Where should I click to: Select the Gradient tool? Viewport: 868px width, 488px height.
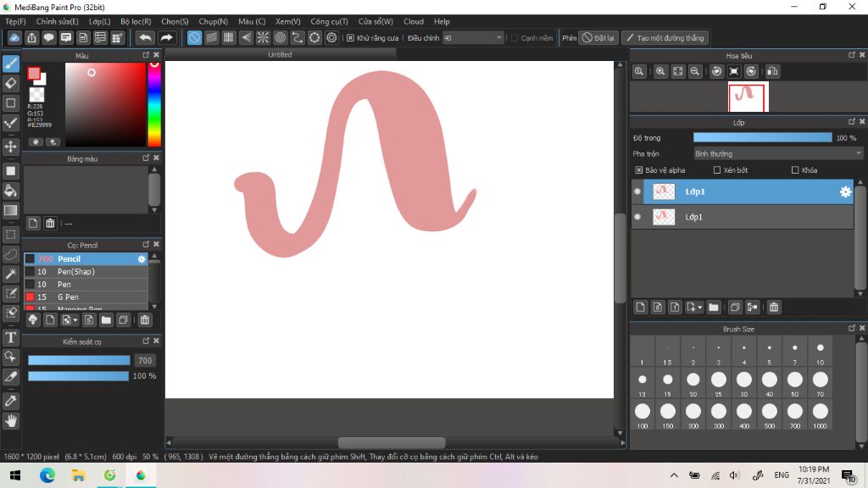click(x=10, y=210)
